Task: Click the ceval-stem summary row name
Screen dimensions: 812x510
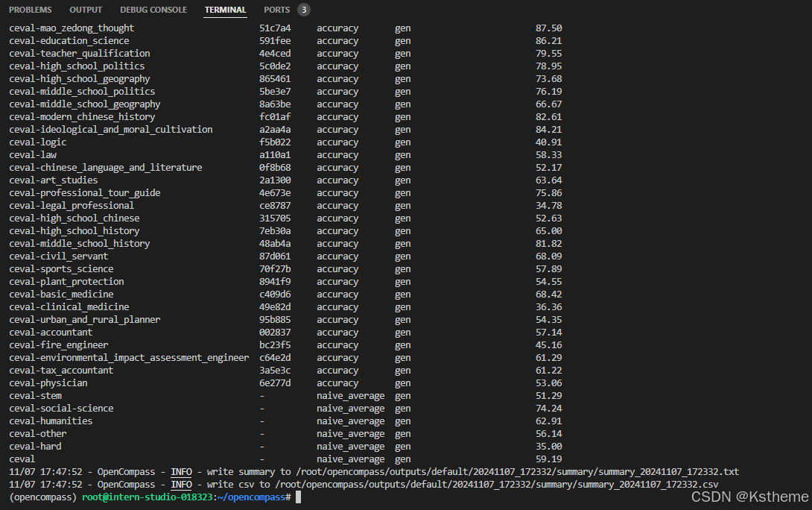Action: [x=35, y=395]
